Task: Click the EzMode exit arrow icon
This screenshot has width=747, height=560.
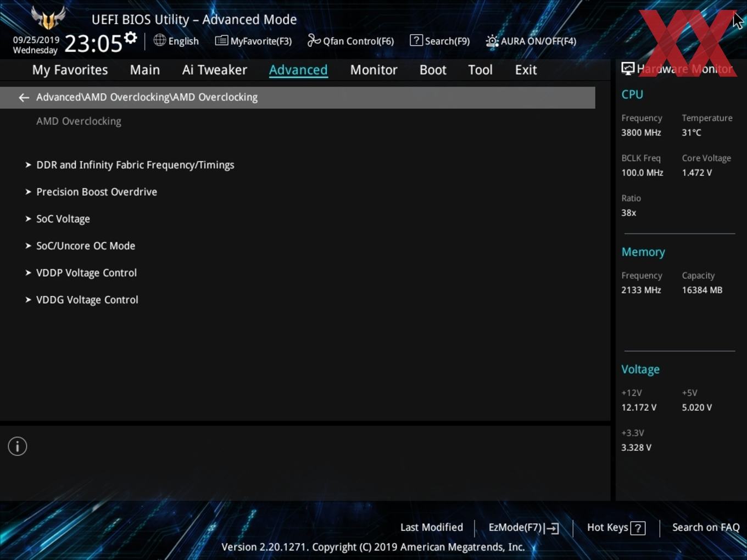Action: (x=553, y=528)
